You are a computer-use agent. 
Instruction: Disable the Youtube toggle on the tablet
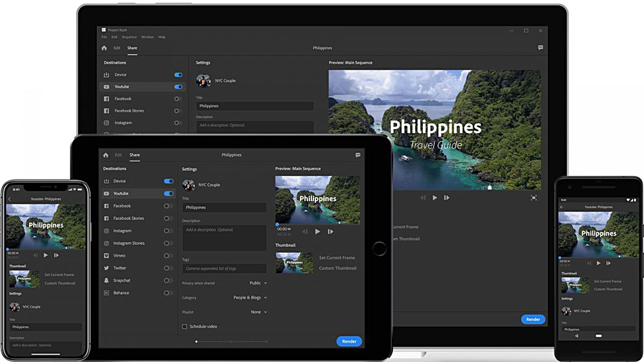169,194
